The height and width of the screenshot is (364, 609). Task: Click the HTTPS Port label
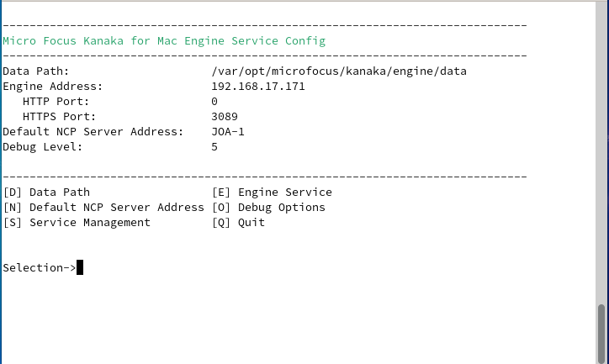pos(59,117)
